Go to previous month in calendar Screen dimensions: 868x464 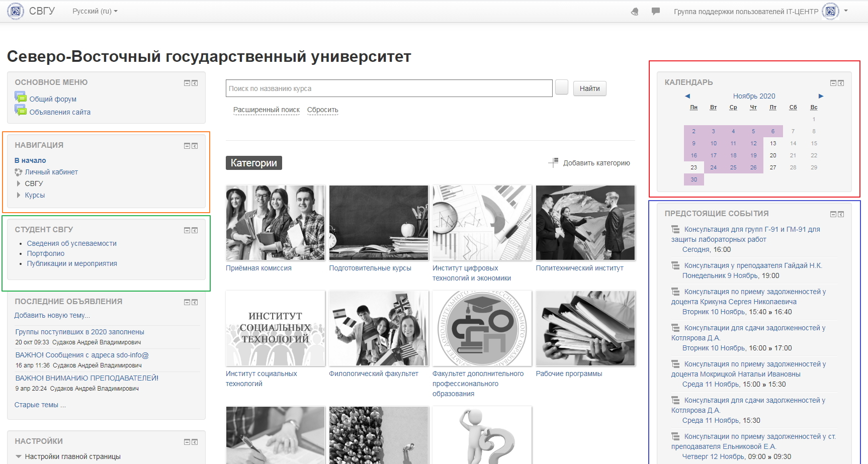(687, 96)
